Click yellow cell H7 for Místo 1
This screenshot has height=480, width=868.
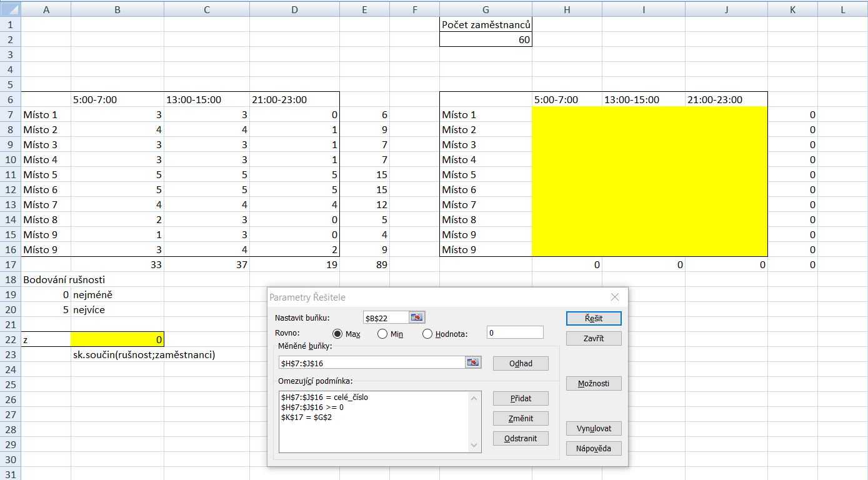point(567,114)
